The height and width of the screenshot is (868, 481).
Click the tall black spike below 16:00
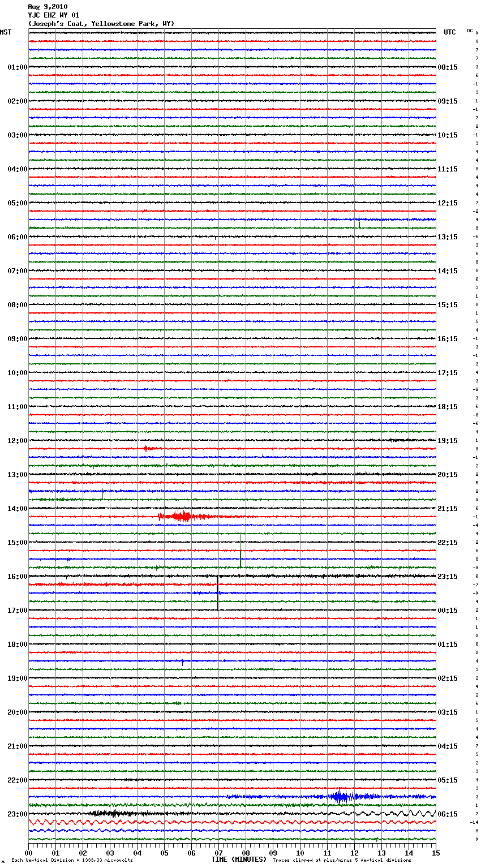218,592
